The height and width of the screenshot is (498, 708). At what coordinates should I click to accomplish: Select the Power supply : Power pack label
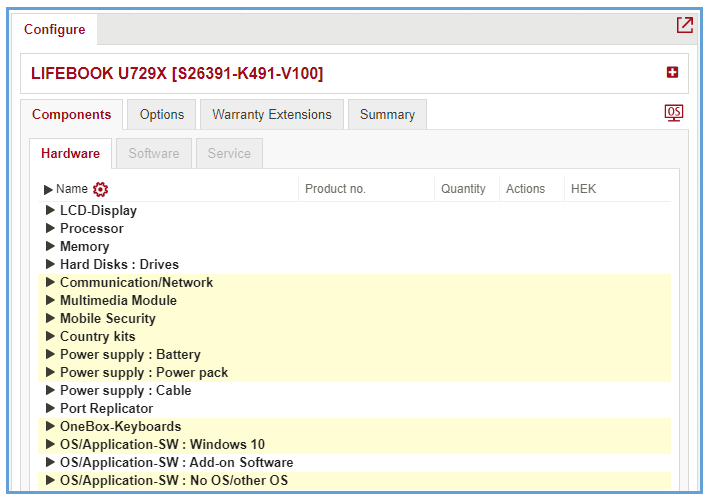[144, 373]
